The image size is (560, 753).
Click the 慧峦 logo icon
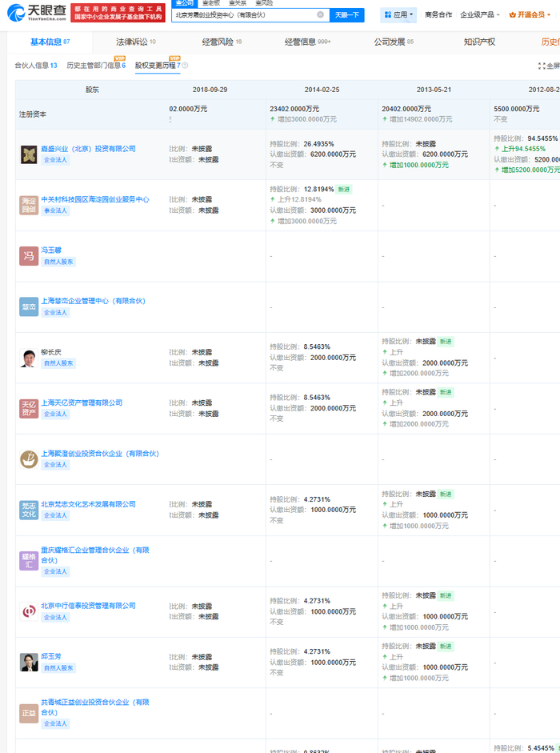29,306
